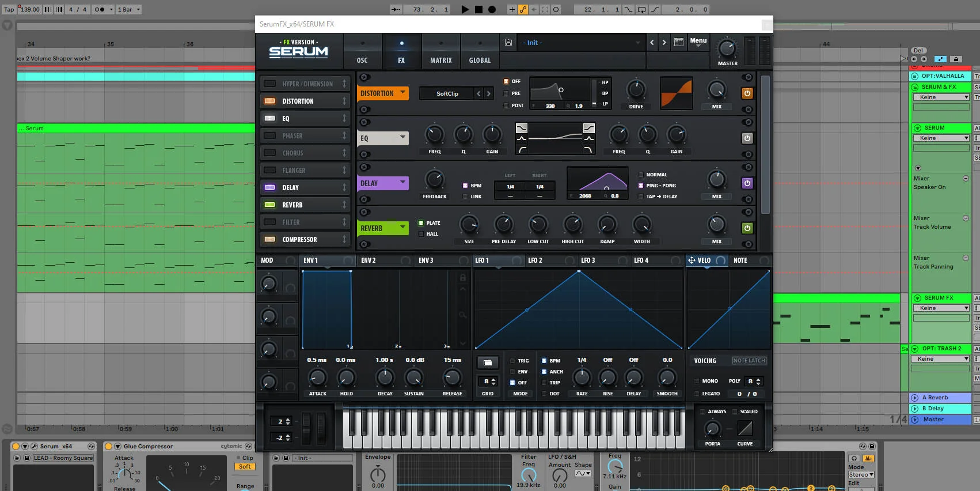Viewport: 980px width, 491px height.
Task: Adjust the MASTER volume knob
Action: click(727, 48)
